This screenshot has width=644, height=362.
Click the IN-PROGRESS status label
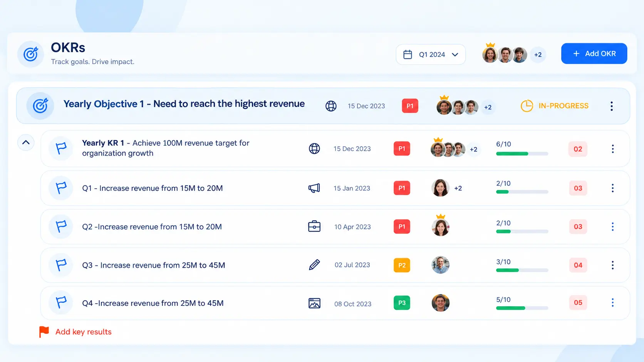pos(563,106)
